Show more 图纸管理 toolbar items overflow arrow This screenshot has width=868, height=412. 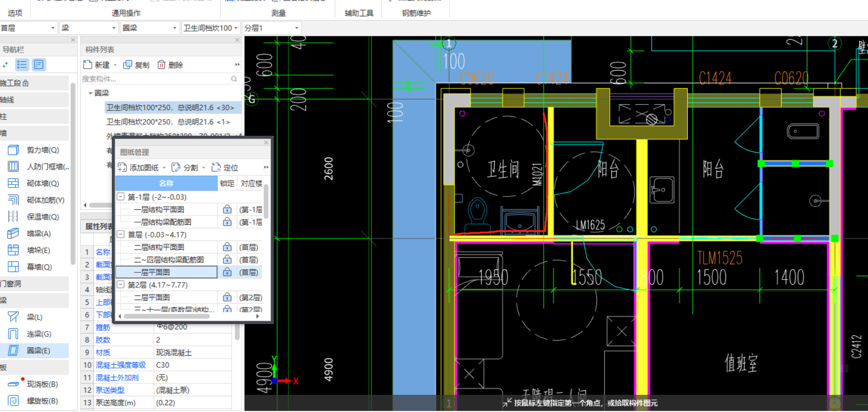266,167
